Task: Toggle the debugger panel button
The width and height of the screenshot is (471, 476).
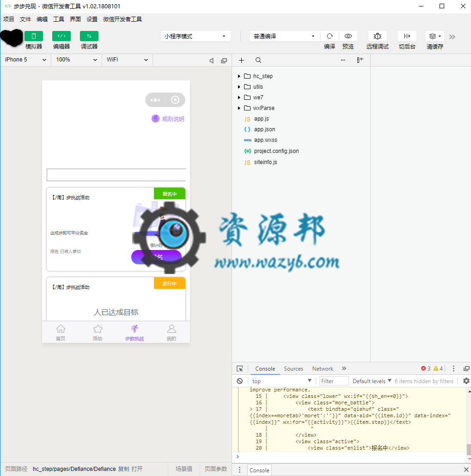Action: coord(89,36)
